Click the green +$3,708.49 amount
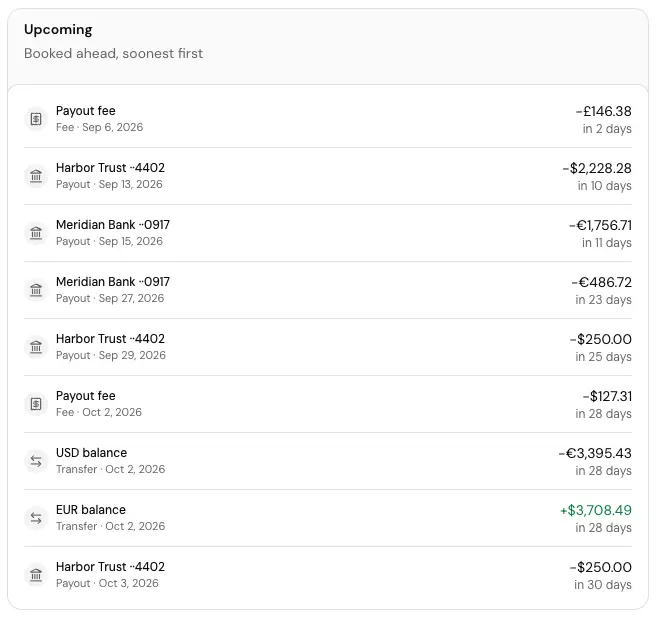 tap(596, 510)
